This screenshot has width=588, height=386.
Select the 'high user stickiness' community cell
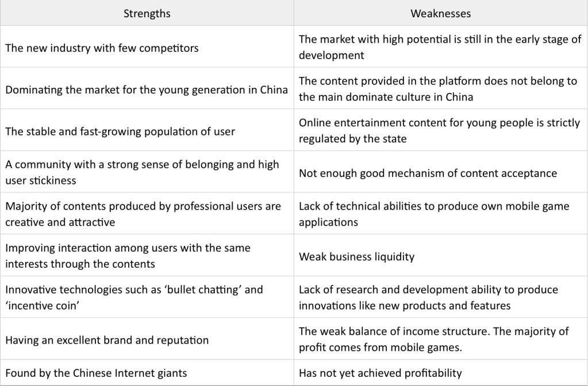pos(142,172)
